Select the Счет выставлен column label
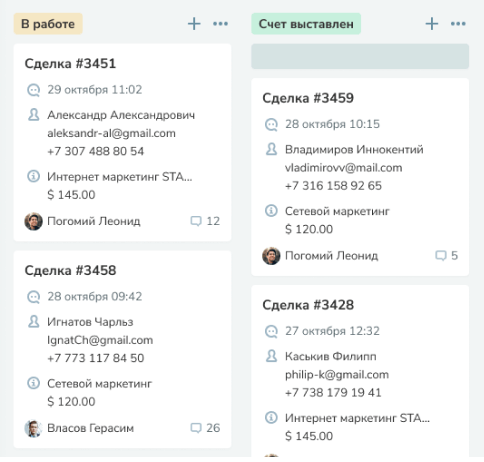Viewport: 484px width, 462px height. point(306,24)
